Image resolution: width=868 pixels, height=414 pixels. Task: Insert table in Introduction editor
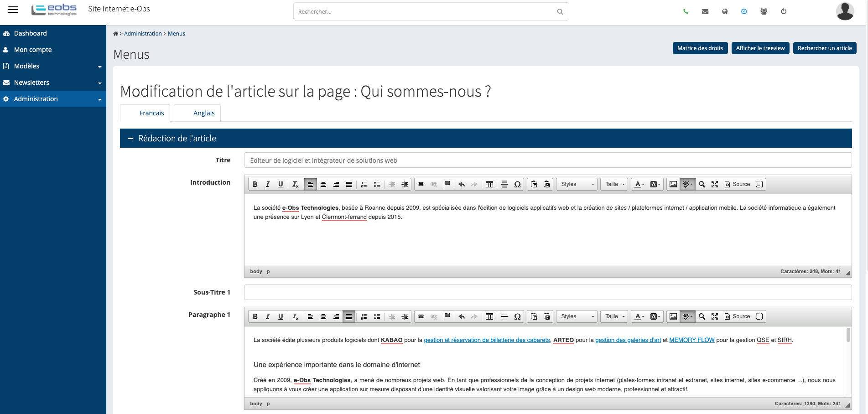489,184
